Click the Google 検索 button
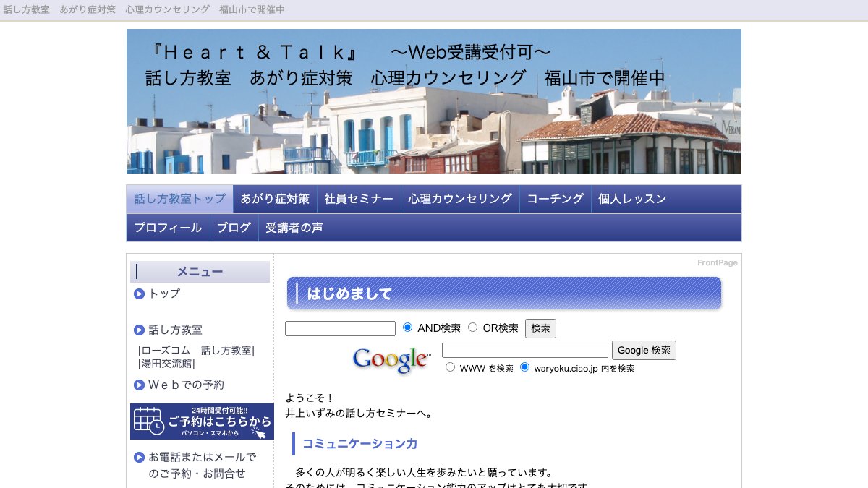868x488 pixels. [644, 350]
